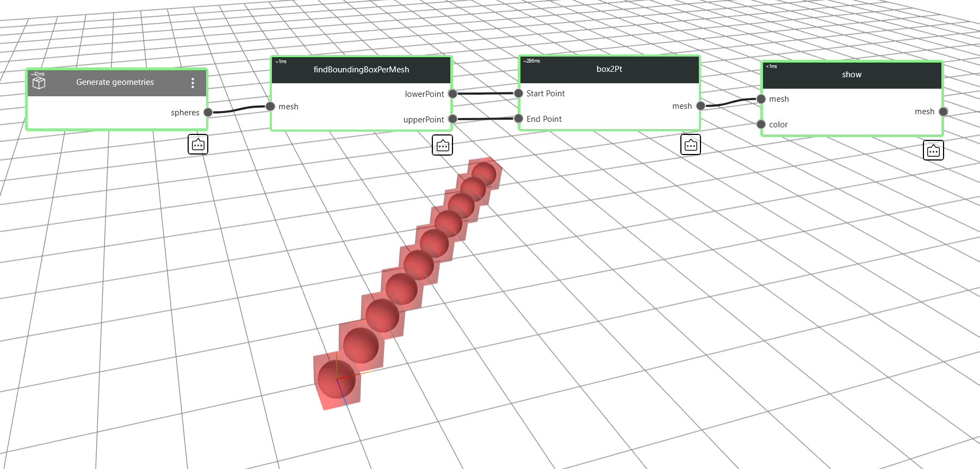Select the show node title

pos(852,75)
